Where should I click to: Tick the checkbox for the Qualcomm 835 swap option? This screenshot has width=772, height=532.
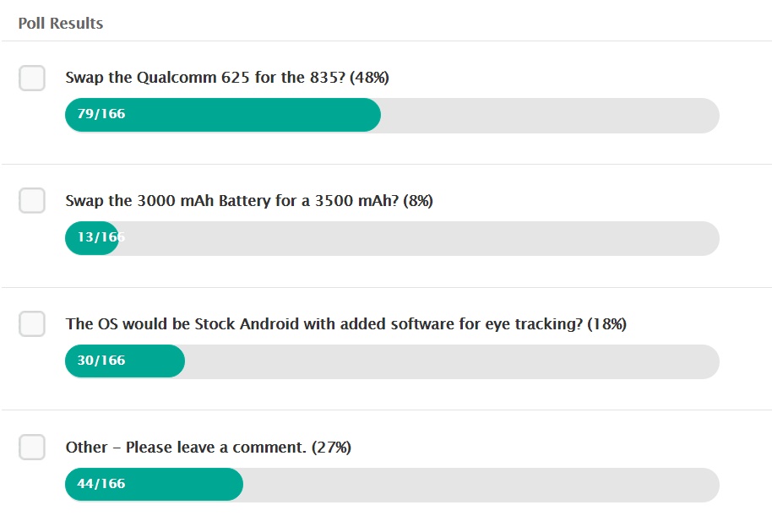click(31, 78)
